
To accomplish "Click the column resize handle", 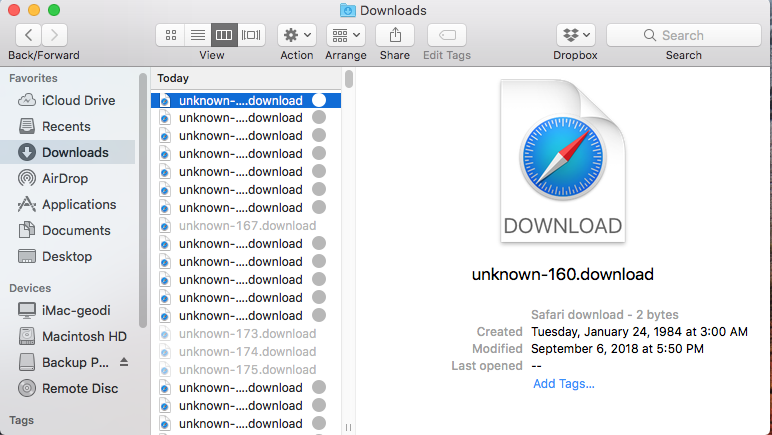I will [x=349, y=428].
